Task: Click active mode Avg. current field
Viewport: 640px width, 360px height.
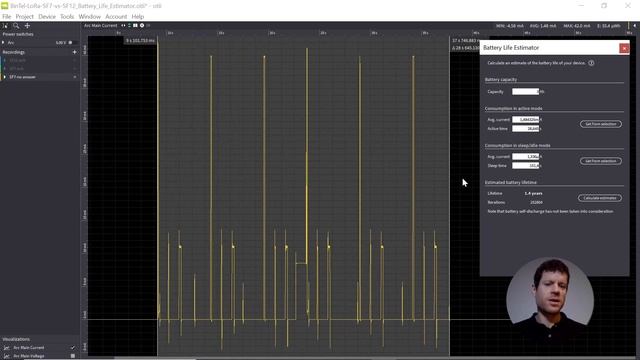Action: coord(526,120)
